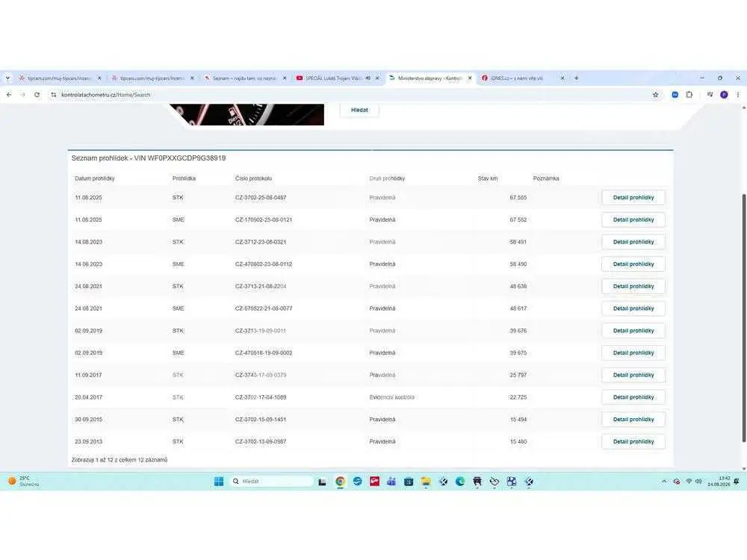Go back using the browser back arrow
Screen dimensions: 747x560
click(x=9, y=95)
